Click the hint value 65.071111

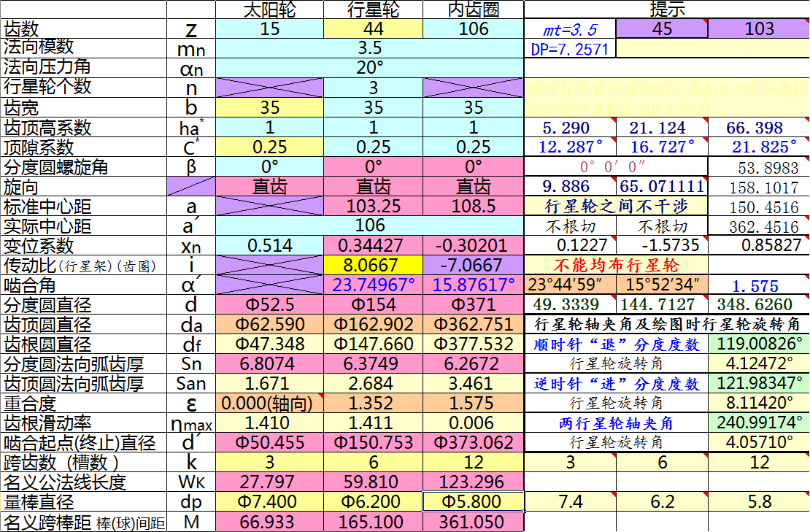(662, 187)
